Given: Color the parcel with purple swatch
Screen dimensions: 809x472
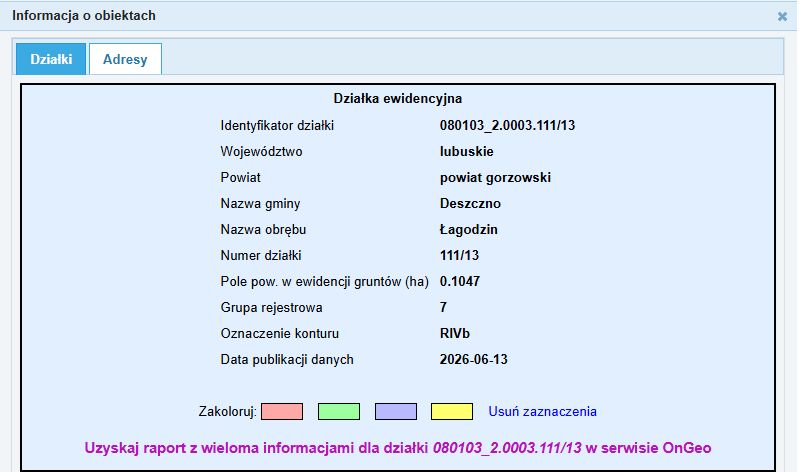Looking at the screenshot, I should (x=396, y=411).
